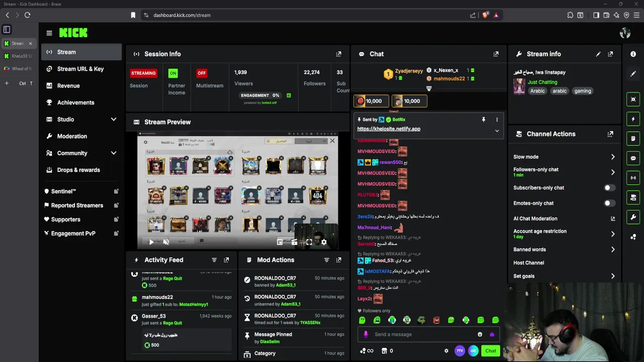Open the hamburger menu beside Kick logo
The image size is (644, 362).
(x=49, y=33)
